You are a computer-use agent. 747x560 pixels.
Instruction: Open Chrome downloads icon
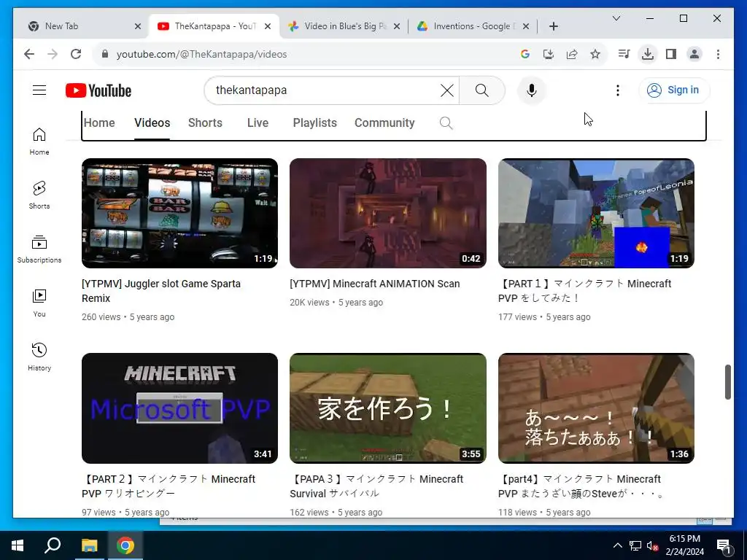[648, 54]
